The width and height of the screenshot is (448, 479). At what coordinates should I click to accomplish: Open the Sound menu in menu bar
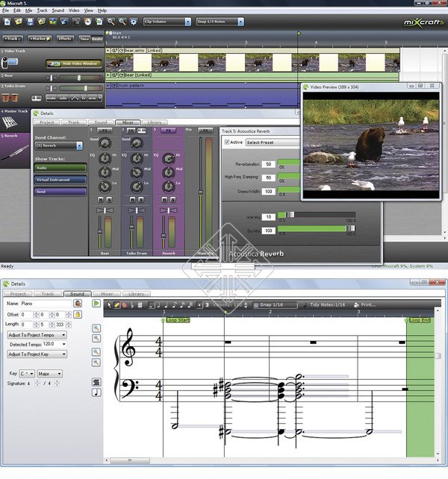coord(57,10)
